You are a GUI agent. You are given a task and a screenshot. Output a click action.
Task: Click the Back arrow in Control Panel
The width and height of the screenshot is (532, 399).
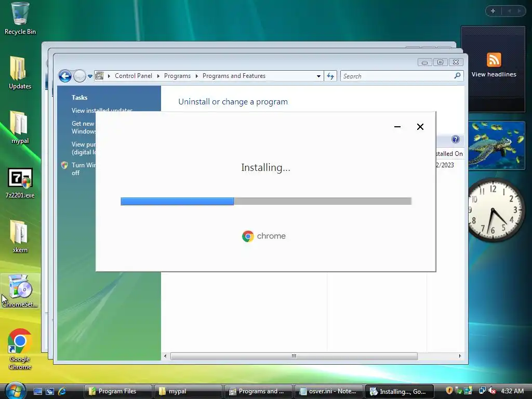pos(65,76)
